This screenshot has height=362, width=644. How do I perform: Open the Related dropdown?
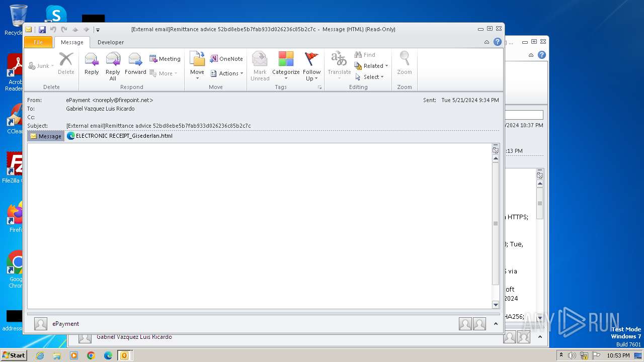tap(371, 66)
